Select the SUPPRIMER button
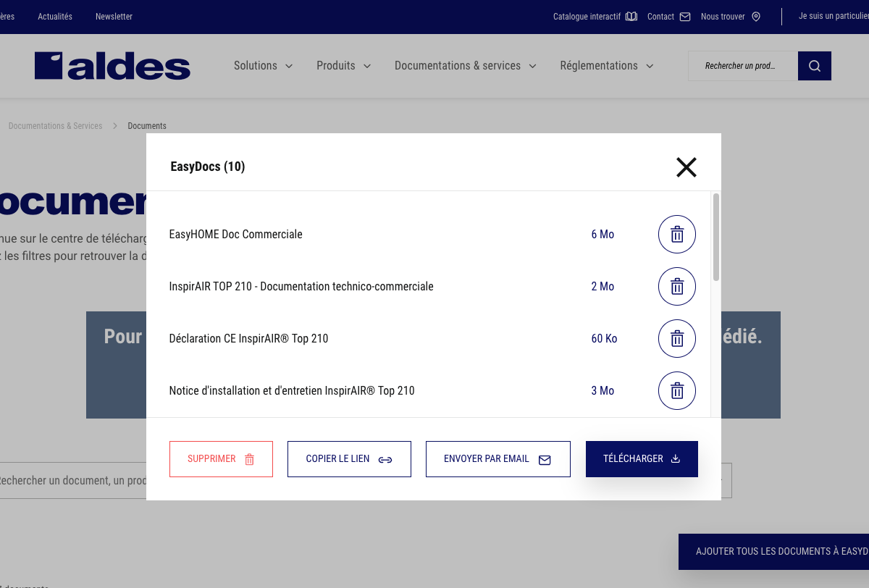 pos(221,458)
